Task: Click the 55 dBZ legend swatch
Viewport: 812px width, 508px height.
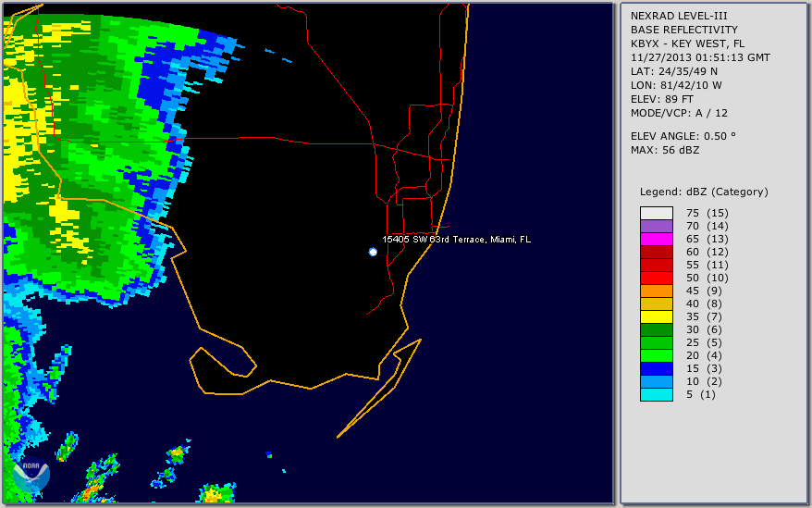Action: pyautogui.click(x=656, y=265)
